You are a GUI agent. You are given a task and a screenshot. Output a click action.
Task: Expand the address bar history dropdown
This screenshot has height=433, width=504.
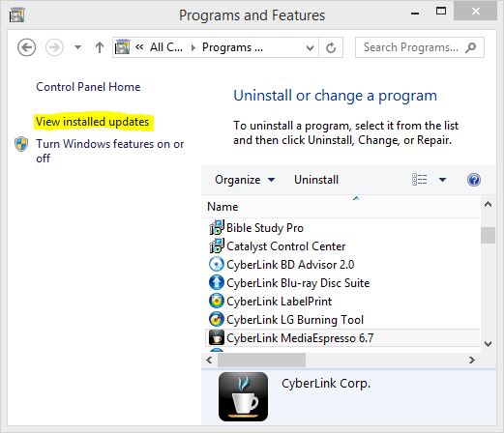pos(310,48)
